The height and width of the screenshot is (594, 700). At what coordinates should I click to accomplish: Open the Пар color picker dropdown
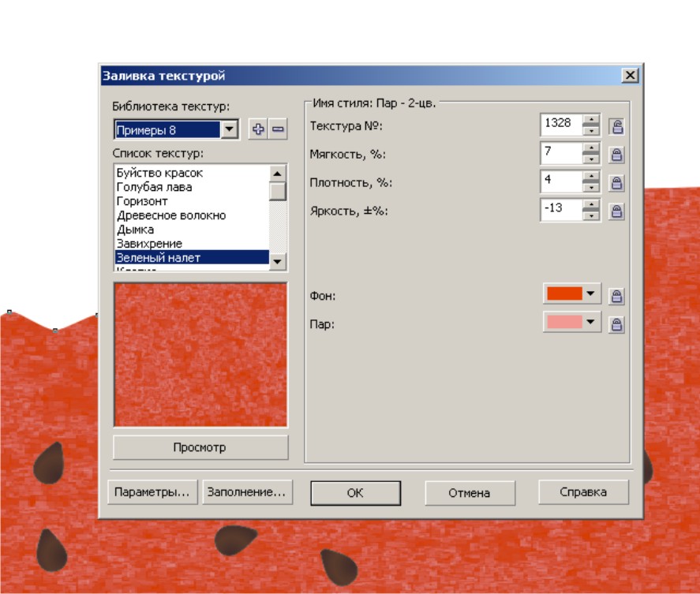[x=590, y=322]
